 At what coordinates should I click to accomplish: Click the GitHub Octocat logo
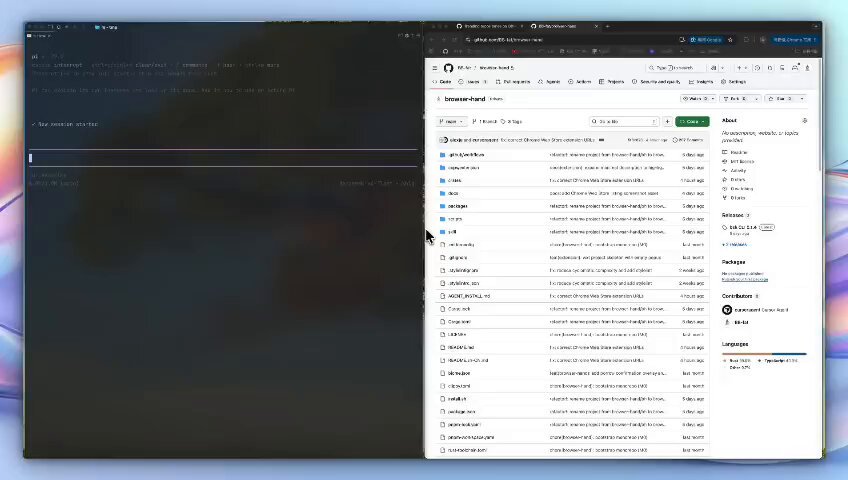448,68
